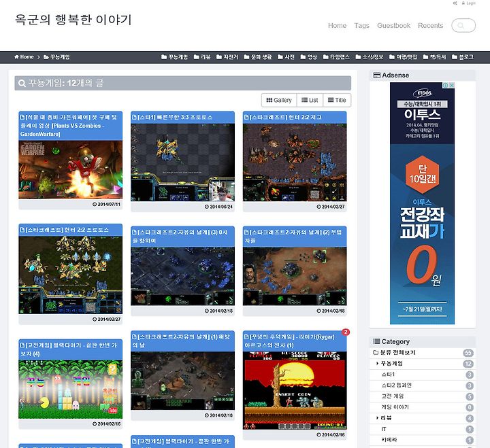Open the 이투스 전강좌 교재가 0원 ad banner

[422, 203]
